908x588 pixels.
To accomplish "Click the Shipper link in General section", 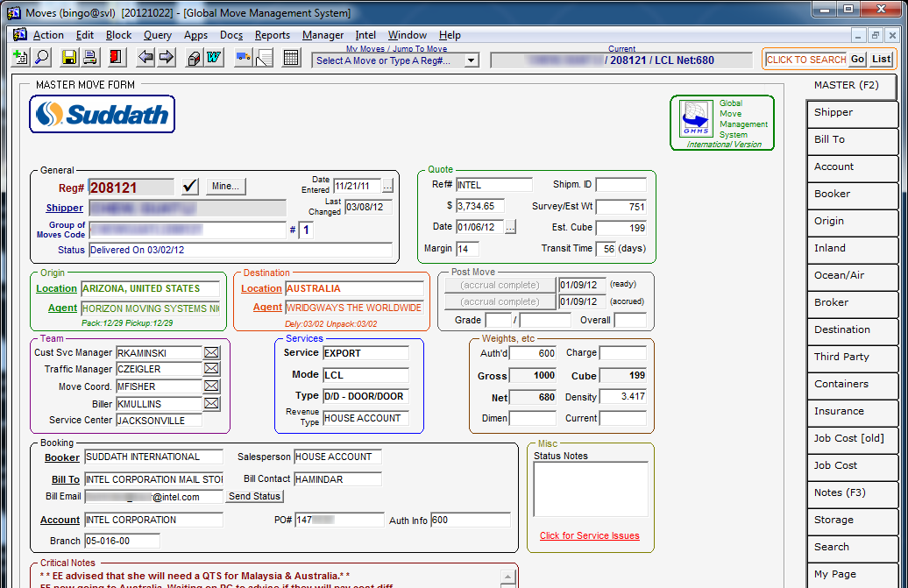I will (64, 208).
